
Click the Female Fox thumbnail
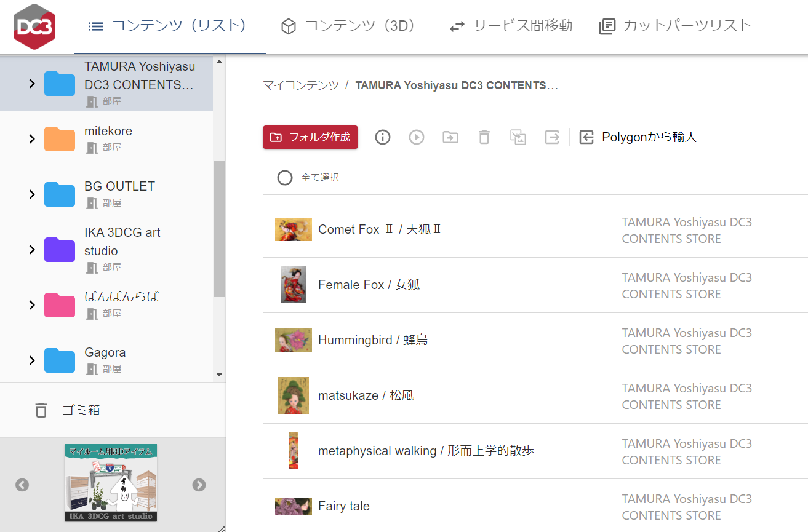tap(294, 285)
